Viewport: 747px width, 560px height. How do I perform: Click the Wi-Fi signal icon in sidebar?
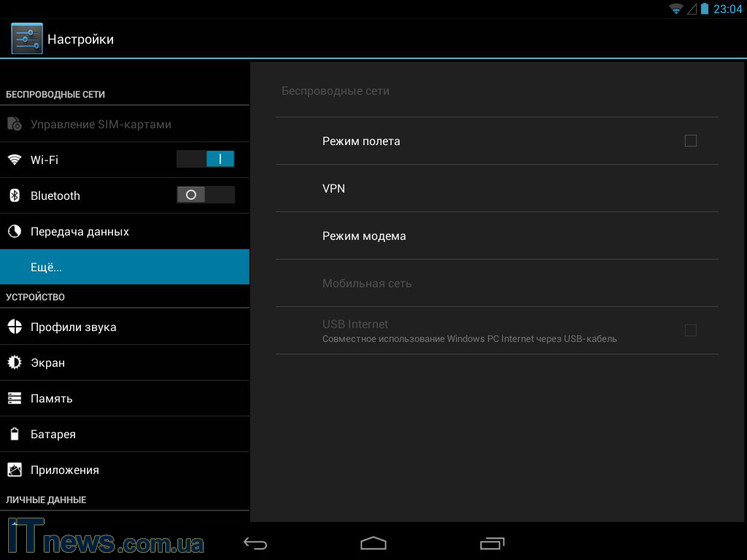pyautogui.click(x=15, y=160)
